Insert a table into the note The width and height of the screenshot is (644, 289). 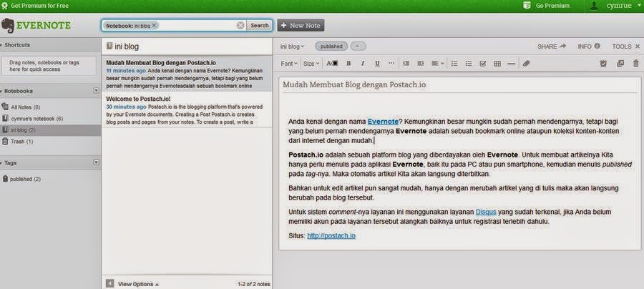(497, 64)
